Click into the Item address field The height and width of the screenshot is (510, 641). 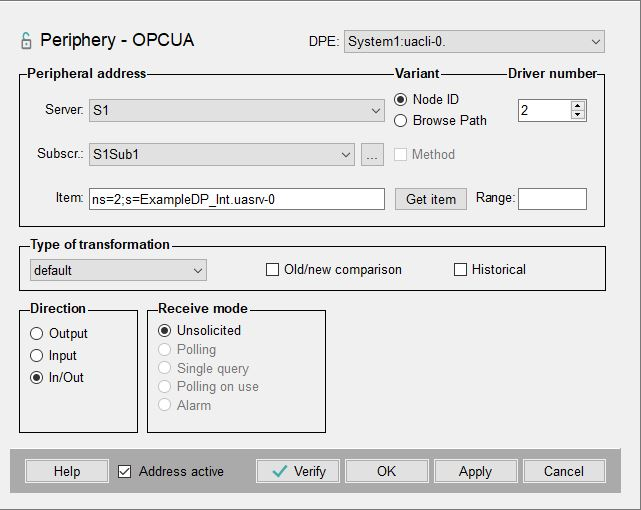(236, 199)
